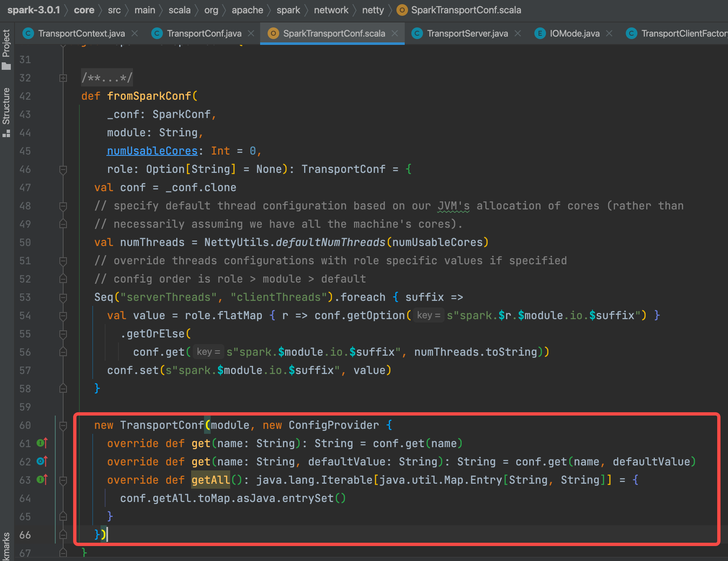The height and width of the screenshot is (561, 728).
Task: Click the key = hint on line 56
Action: tap(208, 352)
